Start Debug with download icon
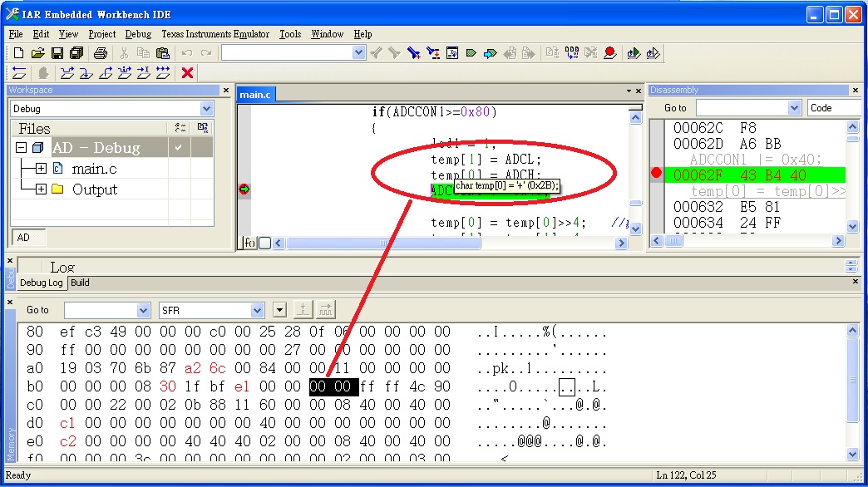Viewport: 868px width, 487px height. click(x=634, y=53)
